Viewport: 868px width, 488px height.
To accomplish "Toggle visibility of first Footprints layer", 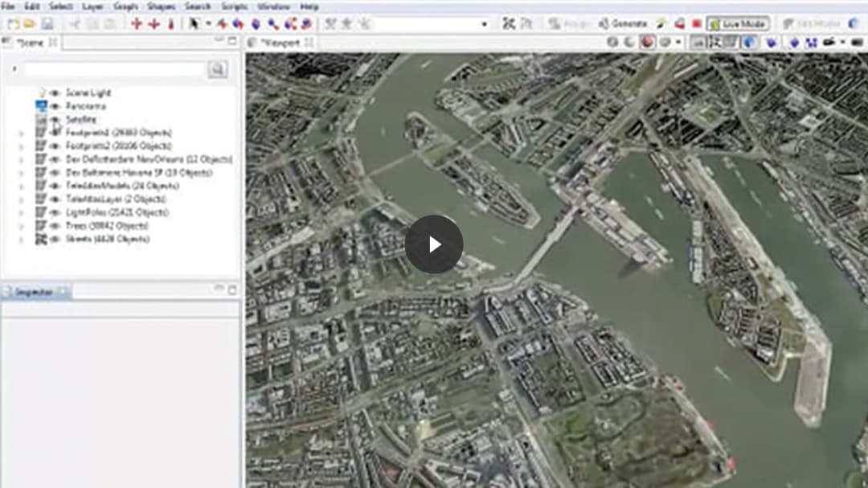I will (x=55, y=133).
